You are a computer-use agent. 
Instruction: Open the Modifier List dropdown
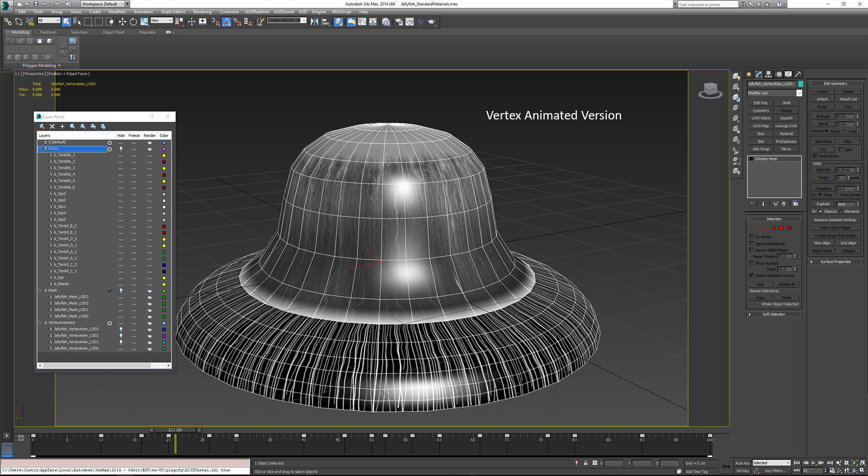click(x=799, y=93)
